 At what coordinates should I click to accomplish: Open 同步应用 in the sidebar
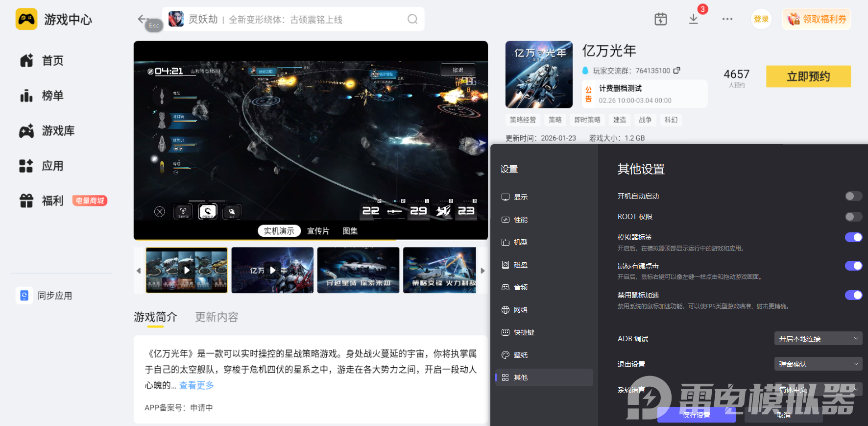(54, 296)
